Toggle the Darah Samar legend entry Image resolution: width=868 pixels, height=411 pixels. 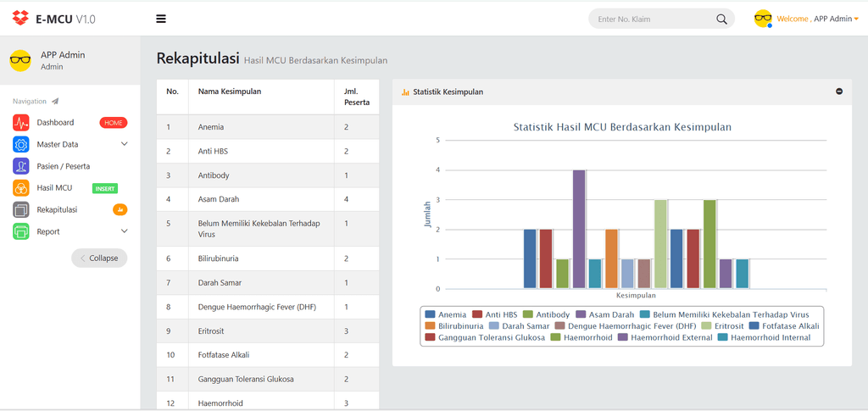pyautogui.click(x=520, y=325)
